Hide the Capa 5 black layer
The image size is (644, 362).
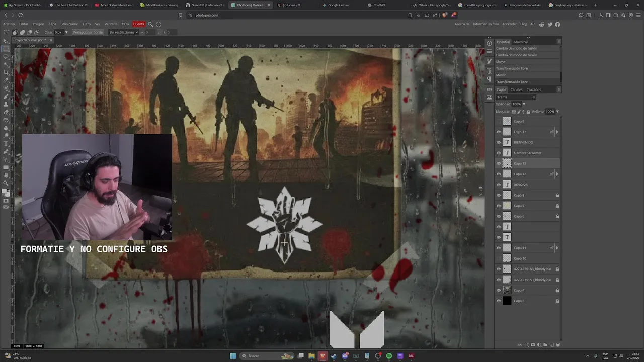coord(499,301)
